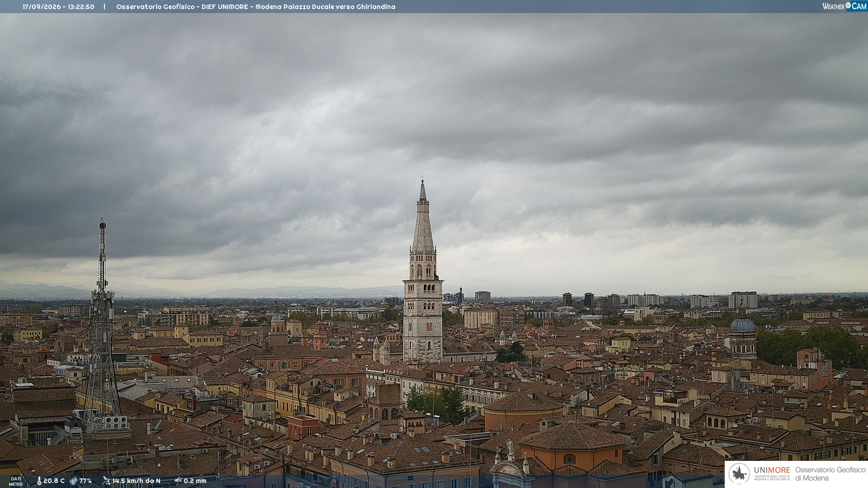This screenshot has width=868, height=488.
Task: Click the rainfall umbrella icon
Action: coord(178,481)
